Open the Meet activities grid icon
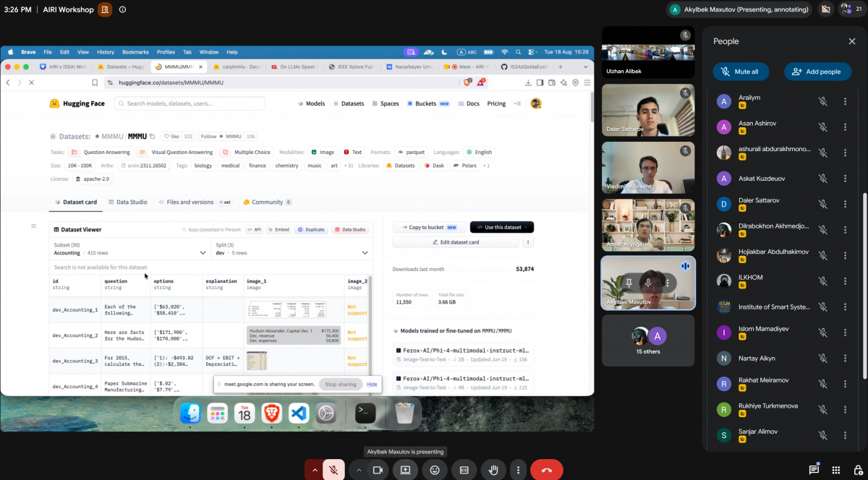Image resolution: width=868 pixels, height=480 pixels. (836, 470)
